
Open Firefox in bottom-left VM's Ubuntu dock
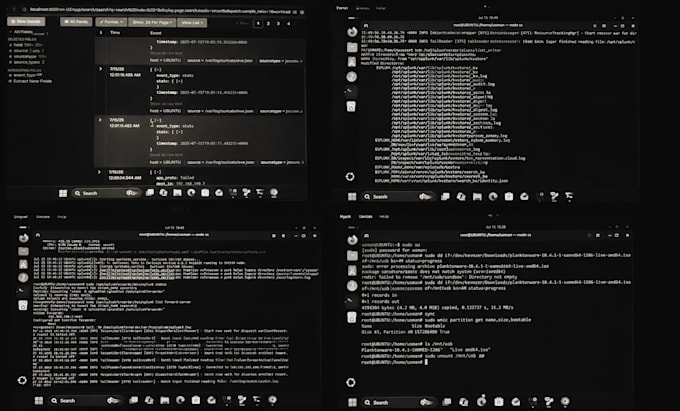tap(24, 238)
